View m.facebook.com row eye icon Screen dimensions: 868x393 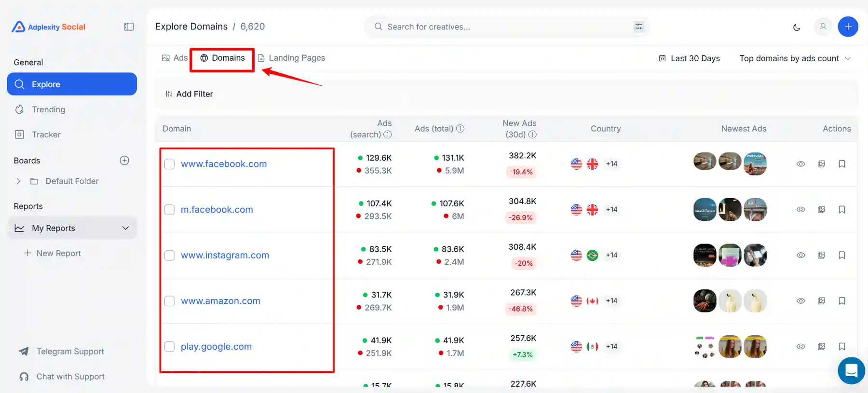point(800,209)
